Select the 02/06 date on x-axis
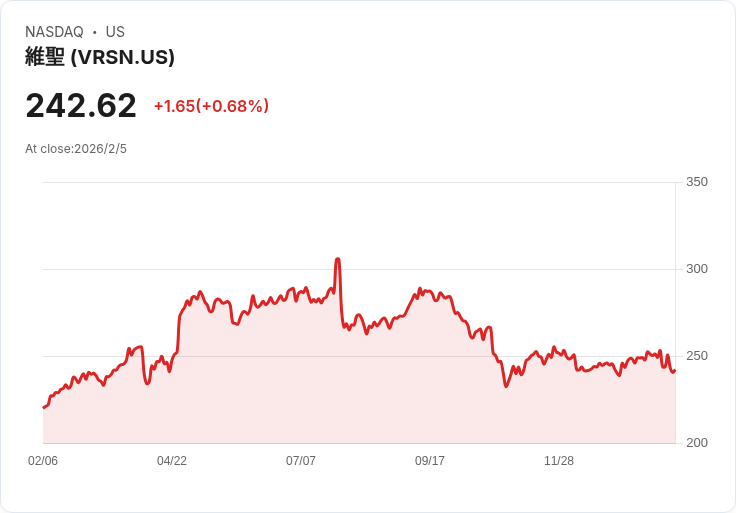Viewport: 736px width, 513px height. tap(43, 461)
